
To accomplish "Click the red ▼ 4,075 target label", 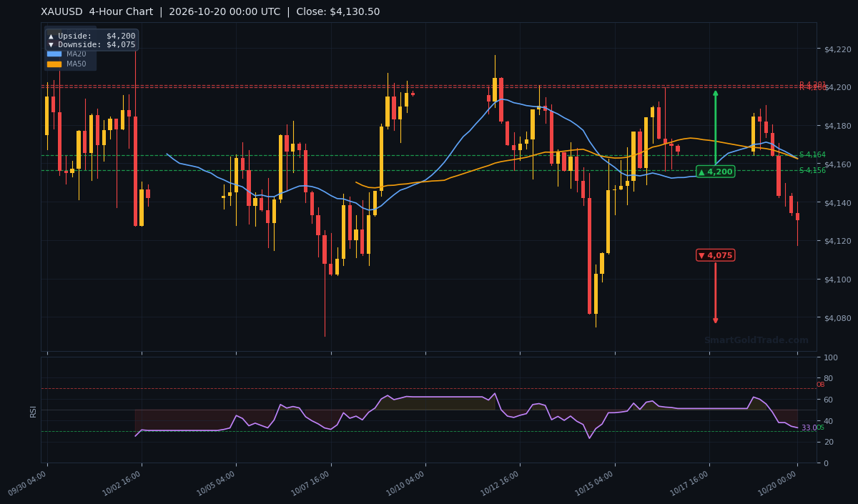I will 715,255.
